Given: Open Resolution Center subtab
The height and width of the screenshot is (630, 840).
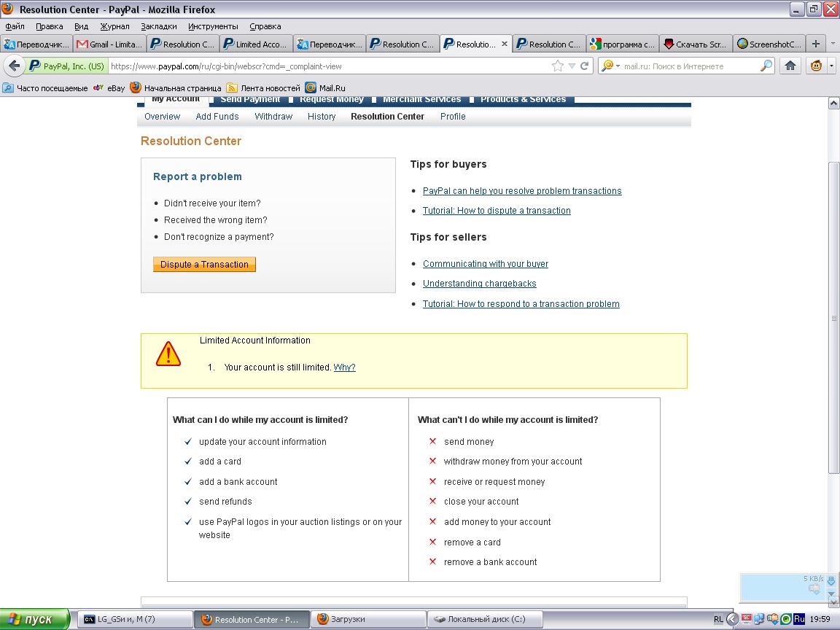Looking at the screenshot, I should [x=387, y=116].
